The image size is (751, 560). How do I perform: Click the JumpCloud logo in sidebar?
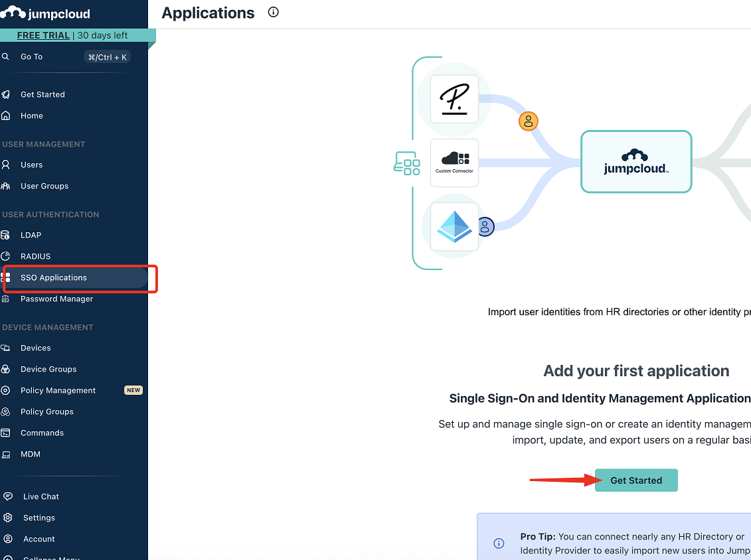pyautogui.click(x=46, y=13)
